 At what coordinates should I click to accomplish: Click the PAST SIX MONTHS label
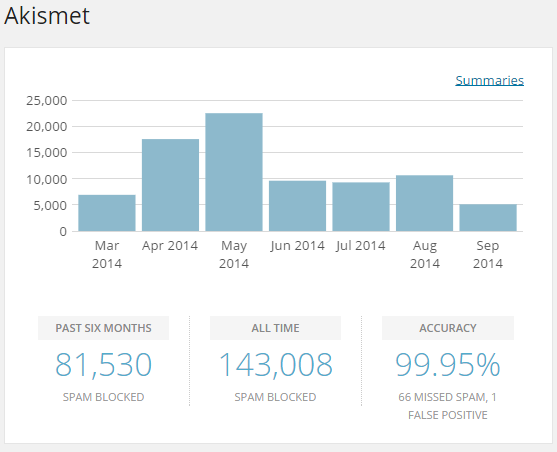click(103, 328)
